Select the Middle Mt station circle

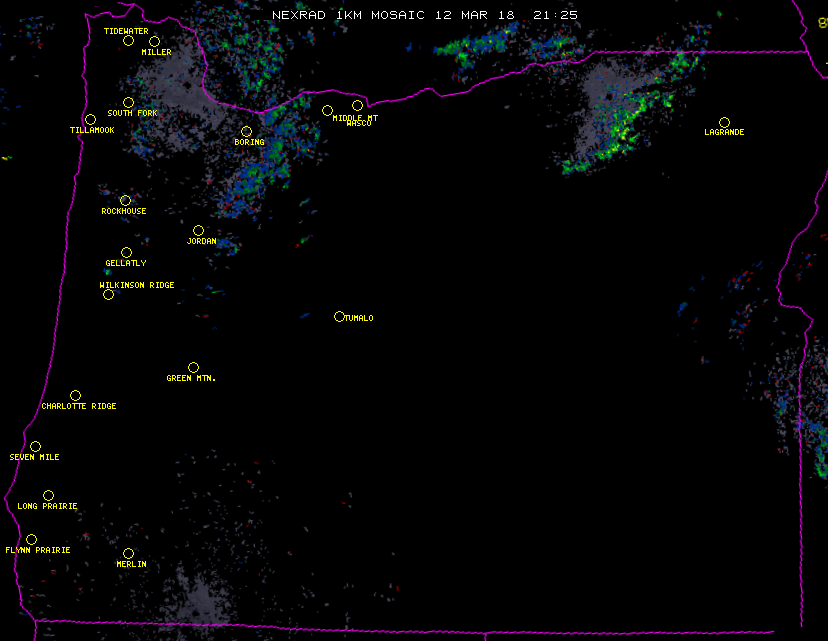pos(327,110)
